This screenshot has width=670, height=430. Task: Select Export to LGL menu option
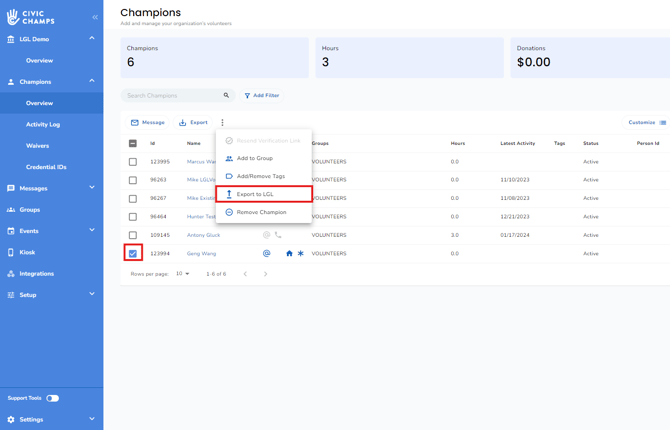coord(264,194)
